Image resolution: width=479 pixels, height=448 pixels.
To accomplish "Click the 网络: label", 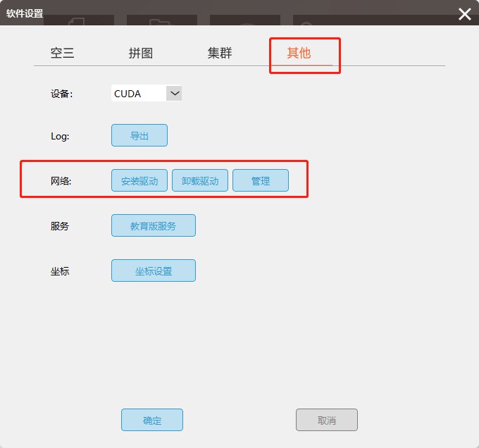I will [x=61, y=181].
